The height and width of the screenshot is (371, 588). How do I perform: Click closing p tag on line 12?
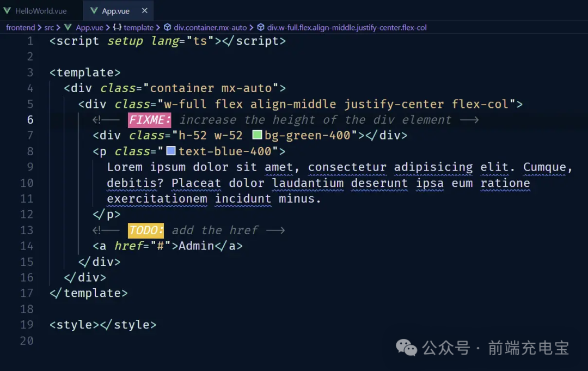tap(107, 214)
